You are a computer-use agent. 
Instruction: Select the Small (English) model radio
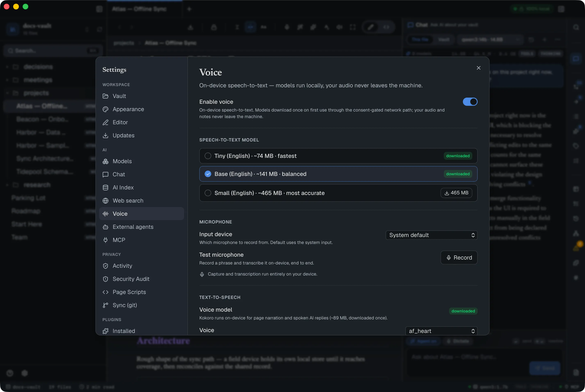click(x=208, y=193)
